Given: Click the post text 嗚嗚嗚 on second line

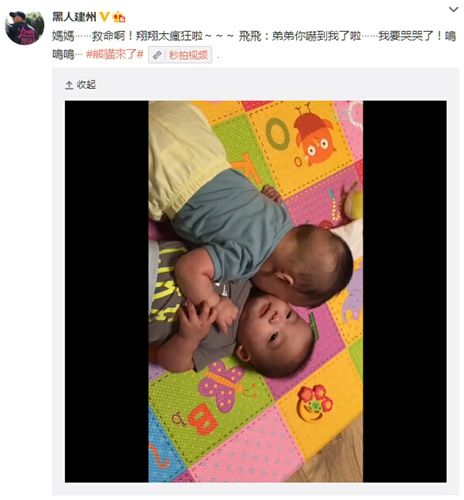Looking at the screenshot, I should [65, 54].
